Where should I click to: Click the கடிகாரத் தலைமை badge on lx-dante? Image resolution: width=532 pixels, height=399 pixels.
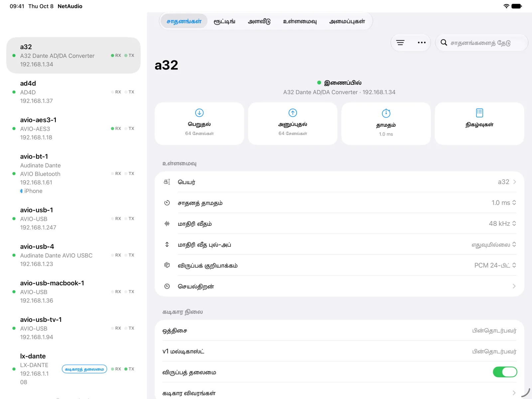pos(84,369)
